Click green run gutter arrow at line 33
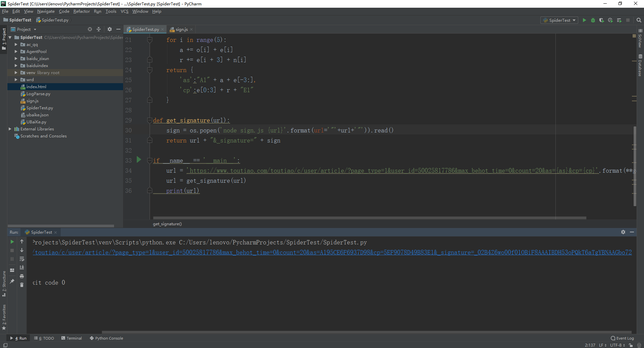Screen dimensions: 644x348 tap(139, 160)
